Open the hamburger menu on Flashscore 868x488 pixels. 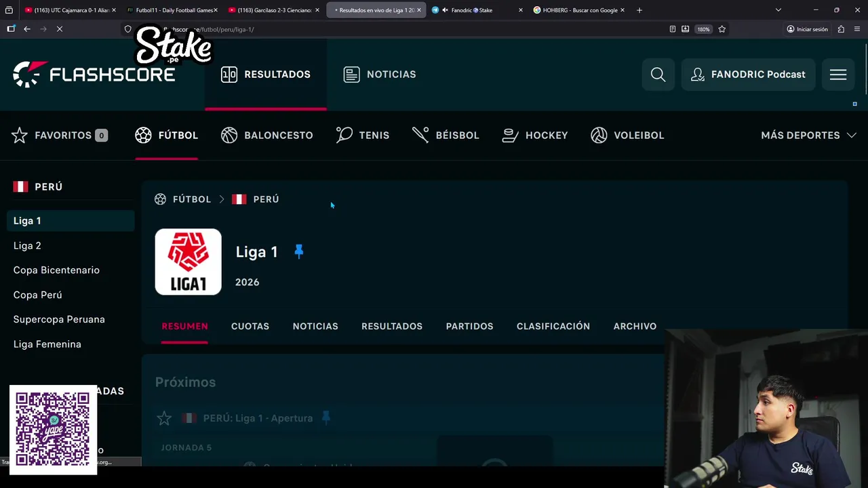[x=838, y=75]
